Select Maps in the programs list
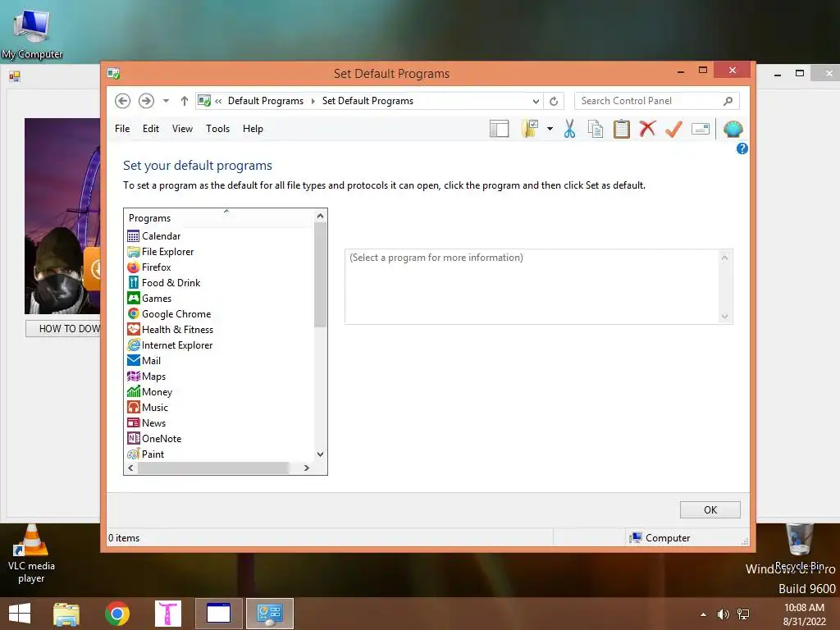The width and height of the screenshot is (840, 630). (153, 377)
